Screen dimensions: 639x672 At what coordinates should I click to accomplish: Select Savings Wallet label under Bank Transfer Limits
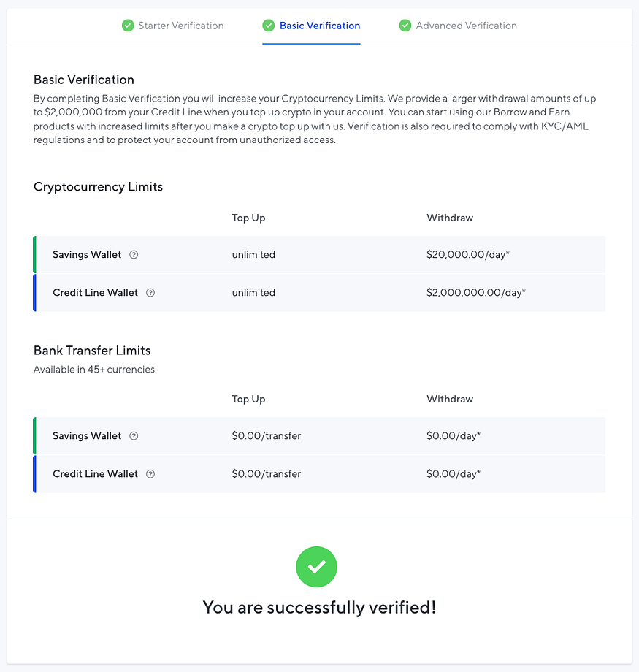pyautogui.click(x=87, y=436)
